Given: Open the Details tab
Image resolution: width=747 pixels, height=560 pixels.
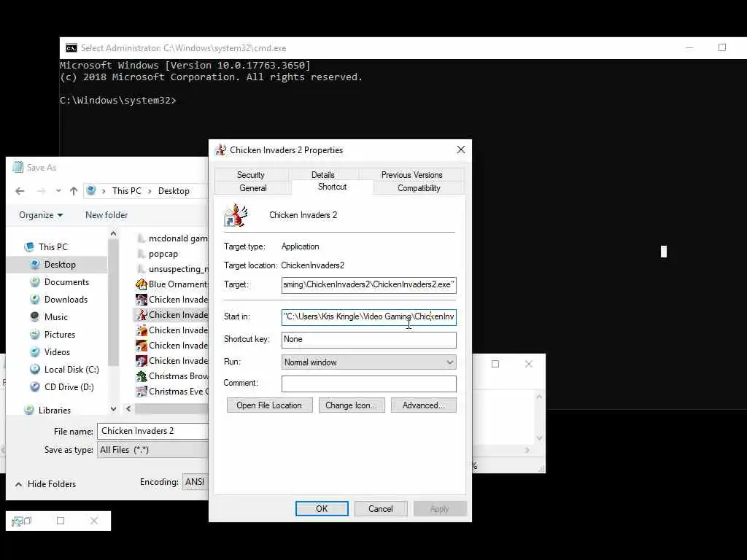Looking at the screenshot, I should pos(322,175).
